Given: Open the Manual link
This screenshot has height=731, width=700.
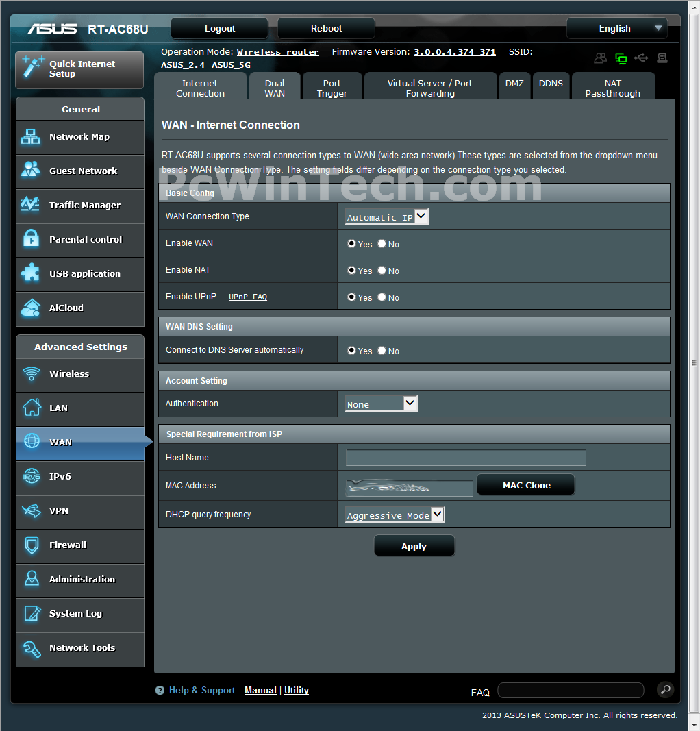Looking at the screenshot, I should [260, 690].
